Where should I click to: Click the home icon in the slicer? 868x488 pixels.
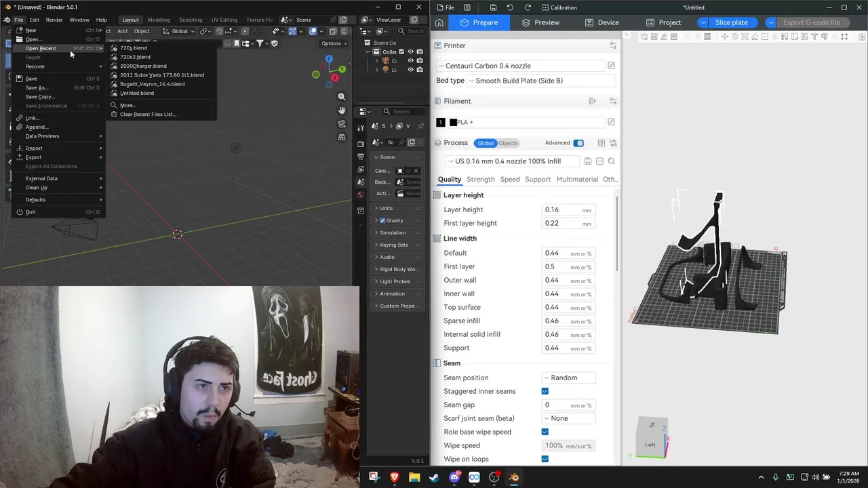click(x=439, y=22)
